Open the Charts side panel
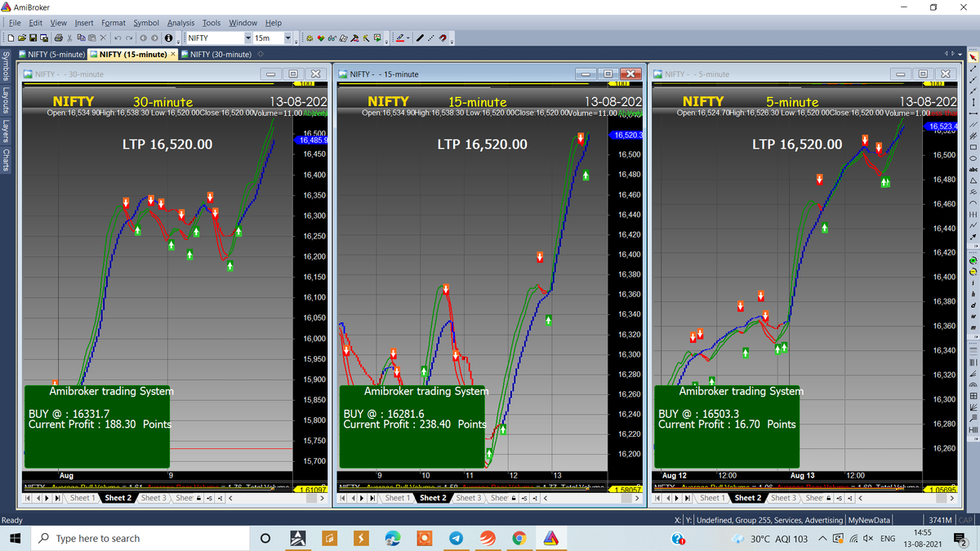Viewport: 980px width, 551px height. click(x=5, y=160)
